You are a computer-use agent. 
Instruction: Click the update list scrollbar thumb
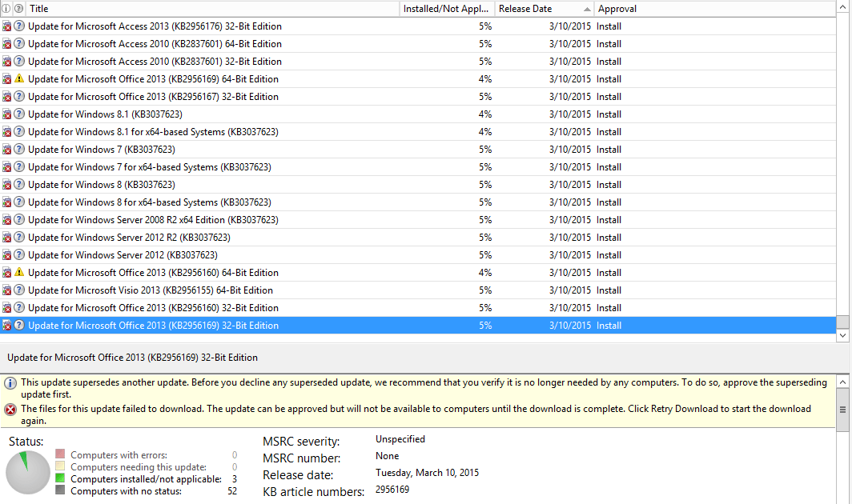[842, 322]
